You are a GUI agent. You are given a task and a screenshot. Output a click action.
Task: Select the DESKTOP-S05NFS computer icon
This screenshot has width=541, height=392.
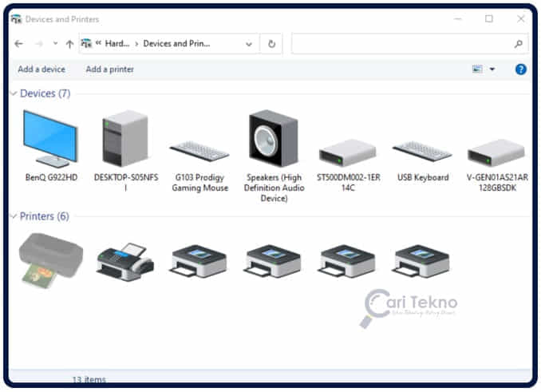point(124,139)
